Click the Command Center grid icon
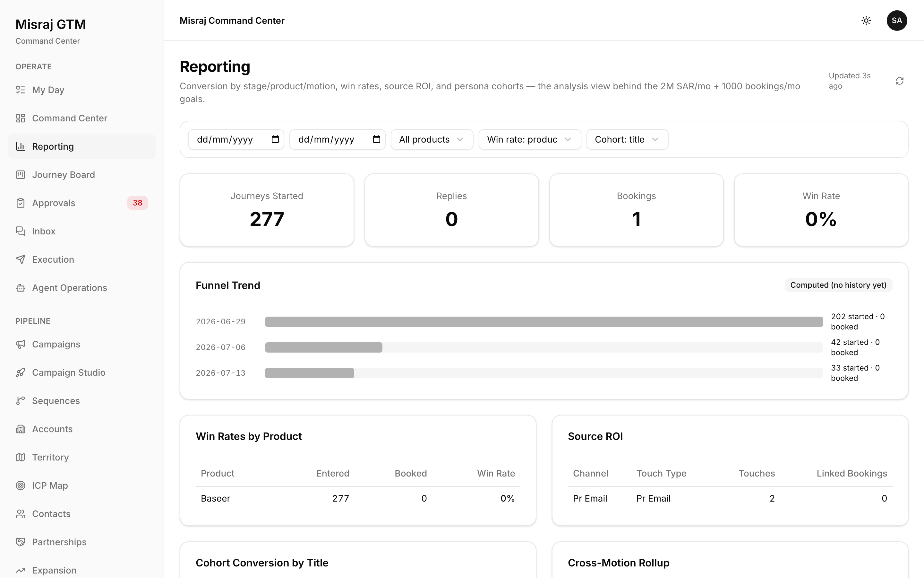This screenshot has width=924, height=578. [21, 118]
